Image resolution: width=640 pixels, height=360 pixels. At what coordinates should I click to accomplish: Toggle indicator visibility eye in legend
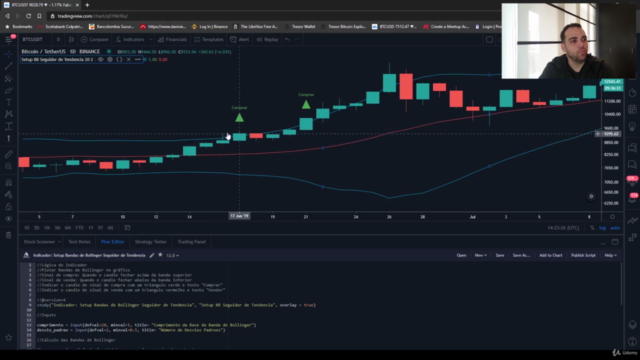point(100,60)
